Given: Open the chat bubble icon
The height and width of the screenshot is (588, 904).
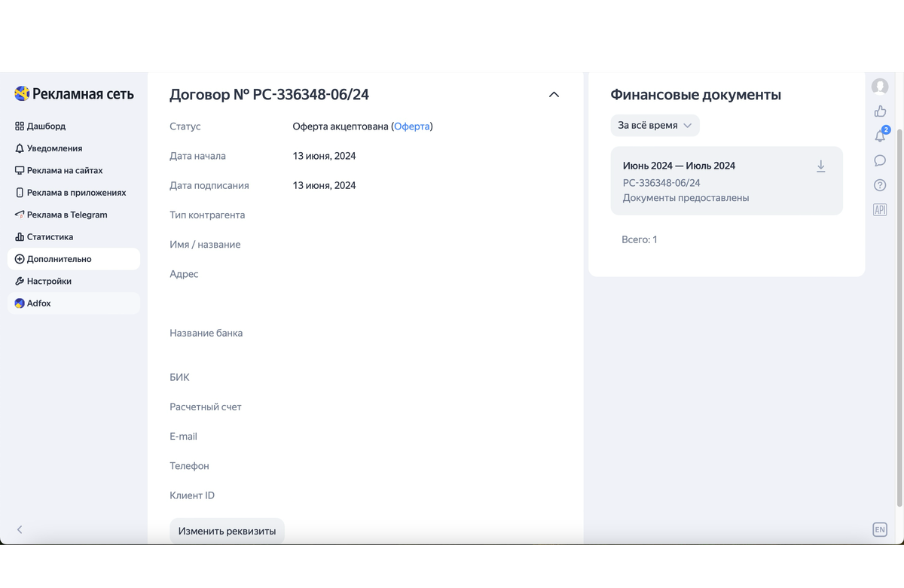Looking at the screenshot, I should (x=880, y=160).
